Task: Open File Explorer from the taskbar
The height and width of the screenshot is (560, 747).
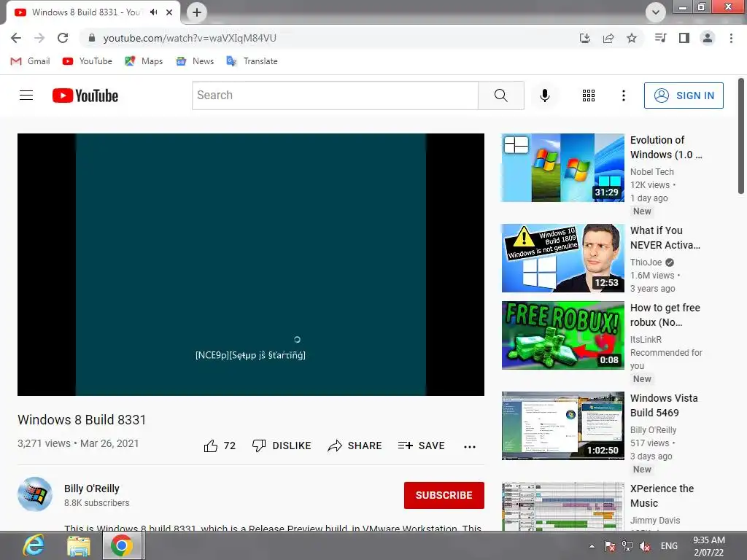Action: point(79,545)
